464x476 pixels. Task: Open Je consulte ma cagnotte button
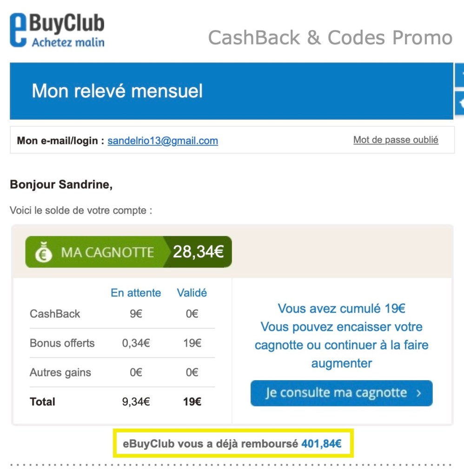point(341,393)
